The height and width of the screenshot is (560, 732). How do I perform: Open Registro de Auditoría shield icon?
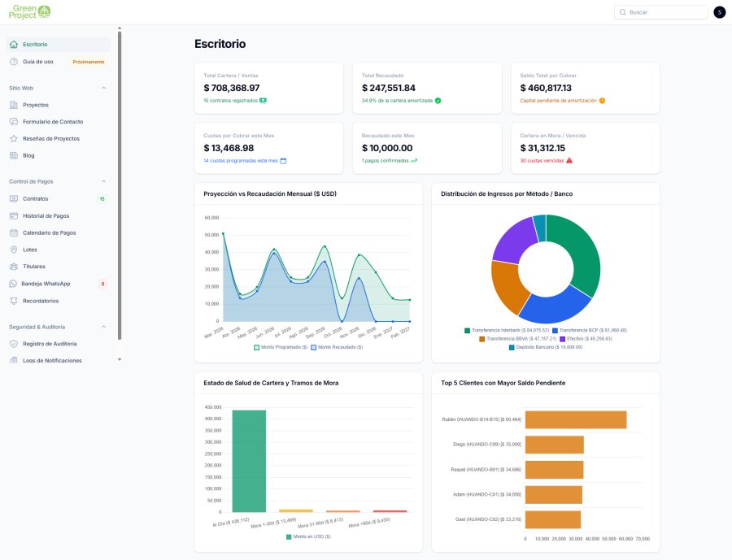14,344
